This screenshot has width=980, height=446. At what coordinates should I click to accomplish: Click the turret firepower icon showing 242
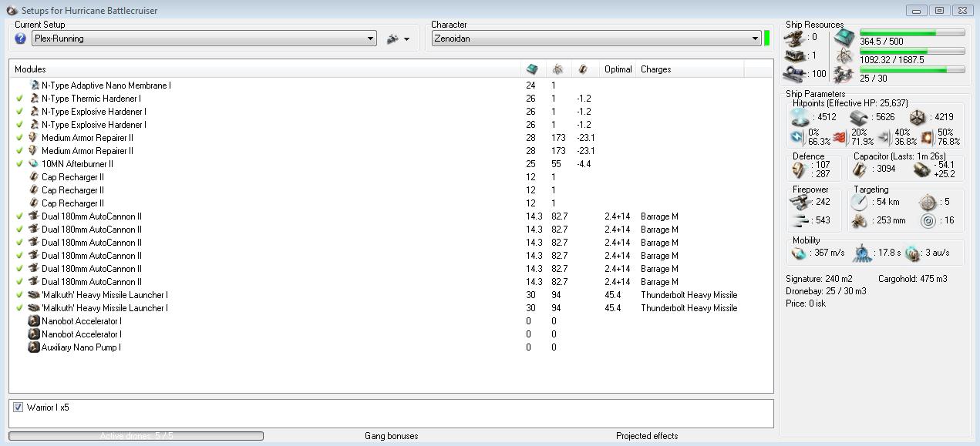[x=800, y=202]
